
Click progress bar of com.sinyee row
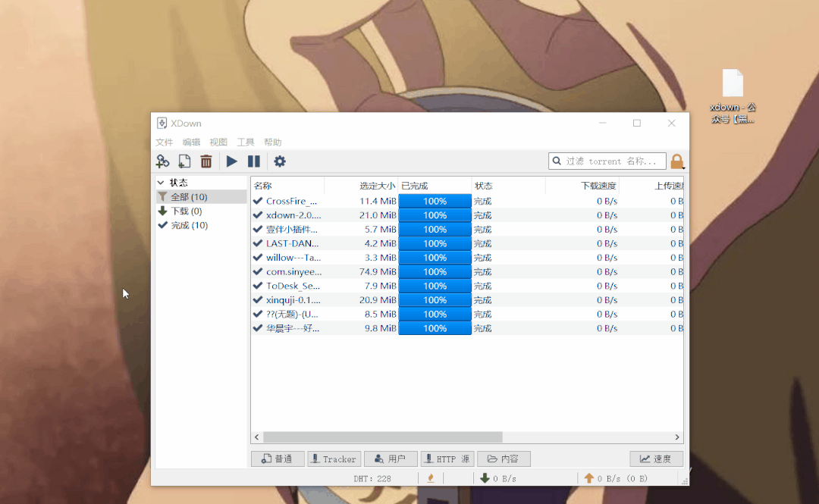[x=435, y=271]
